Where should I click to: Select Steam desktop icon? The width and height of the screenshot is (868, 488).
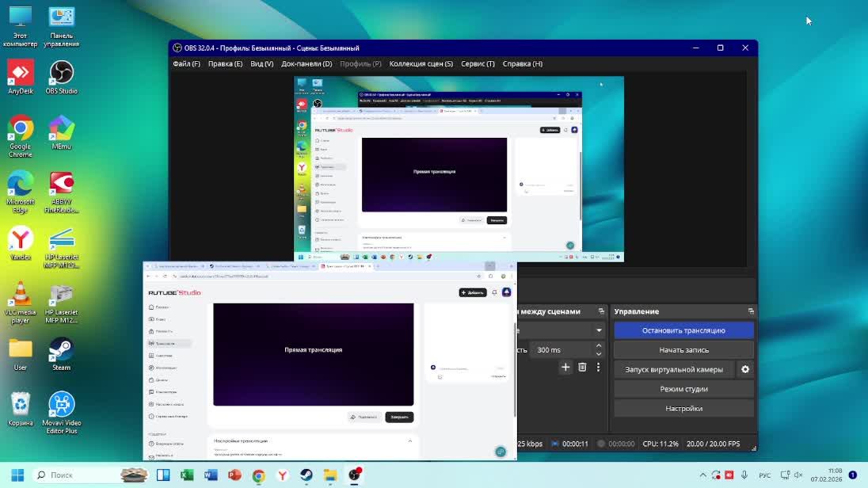tap(62, 354)
